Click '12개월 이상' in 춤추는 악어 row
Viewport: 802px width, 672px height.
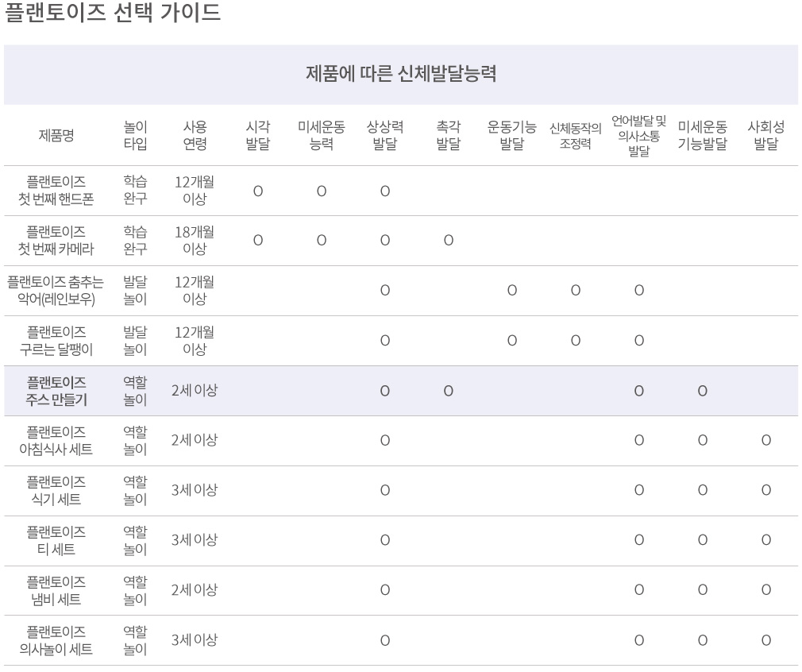(x=195, y=290)
